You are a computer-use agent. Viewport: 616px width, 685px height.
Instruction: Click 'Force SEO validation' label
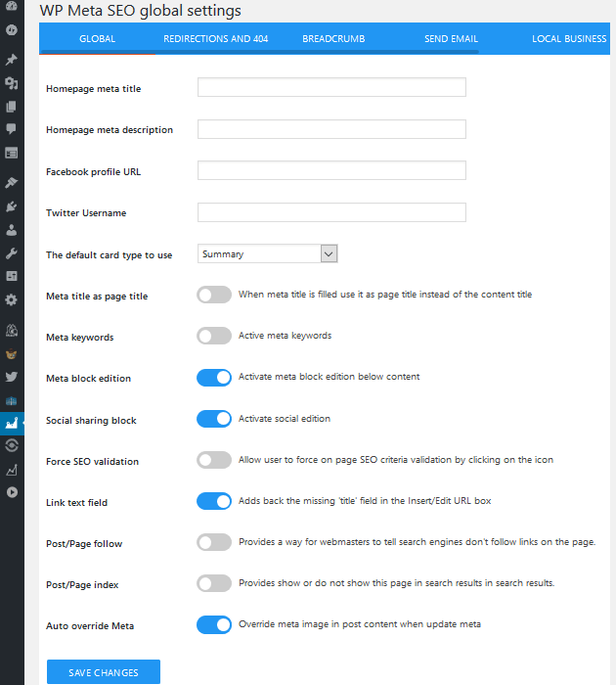[x=92, y=461]
